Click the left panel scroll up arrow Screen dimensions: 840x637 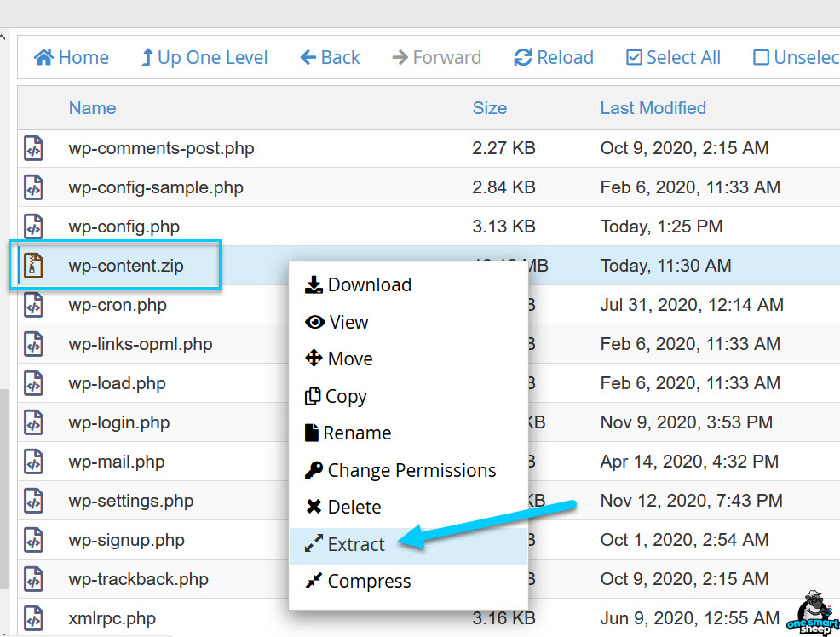(3, 37)
